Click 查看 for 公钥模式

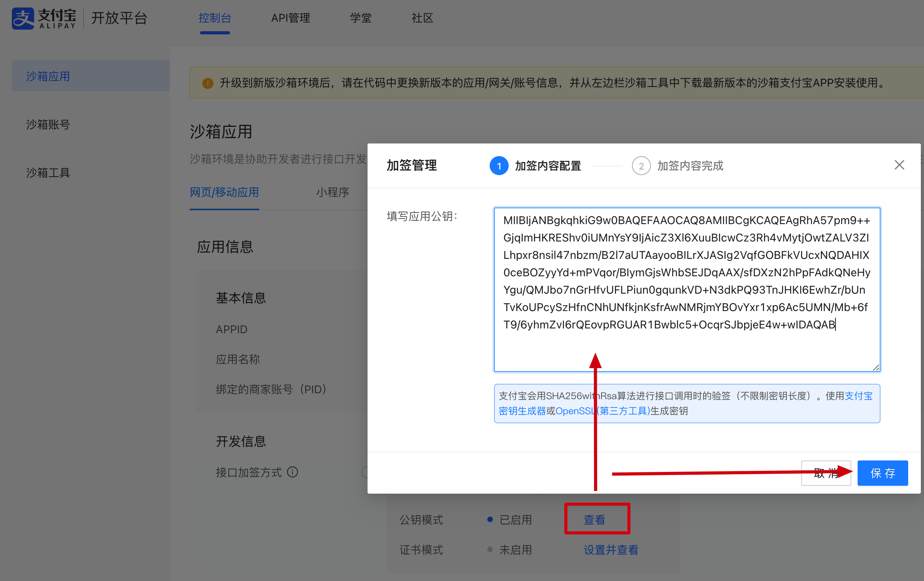click(594, 519)
